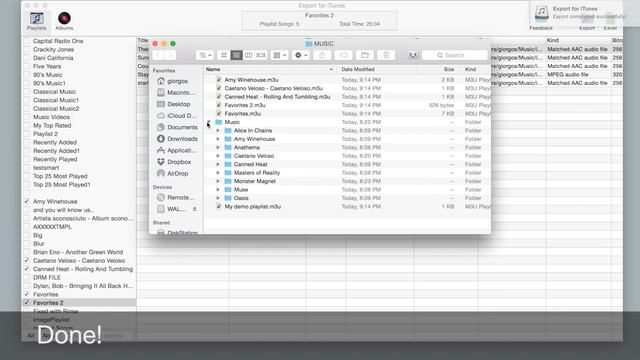Image resolution: width=640 pixels, height=360 pixels.
Task: Expand the Amy Winehouse folder
Action: [218, 139]
